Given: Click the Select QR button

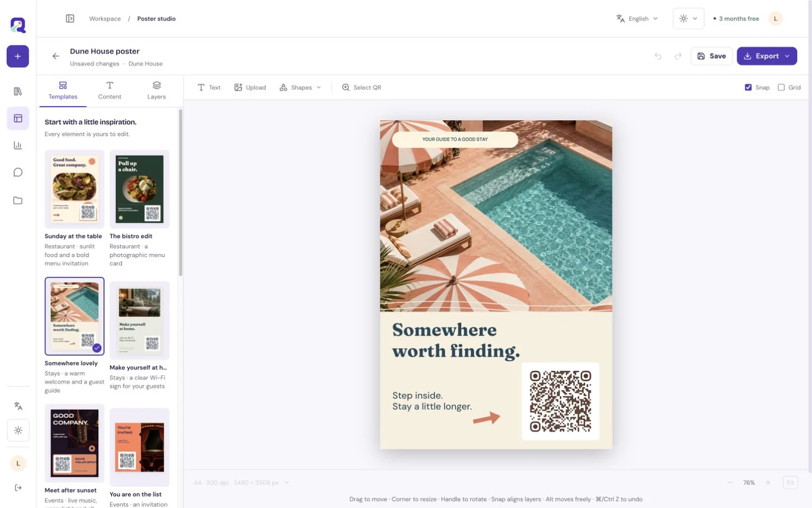Looking at the screenshot, I should point(361,87).
